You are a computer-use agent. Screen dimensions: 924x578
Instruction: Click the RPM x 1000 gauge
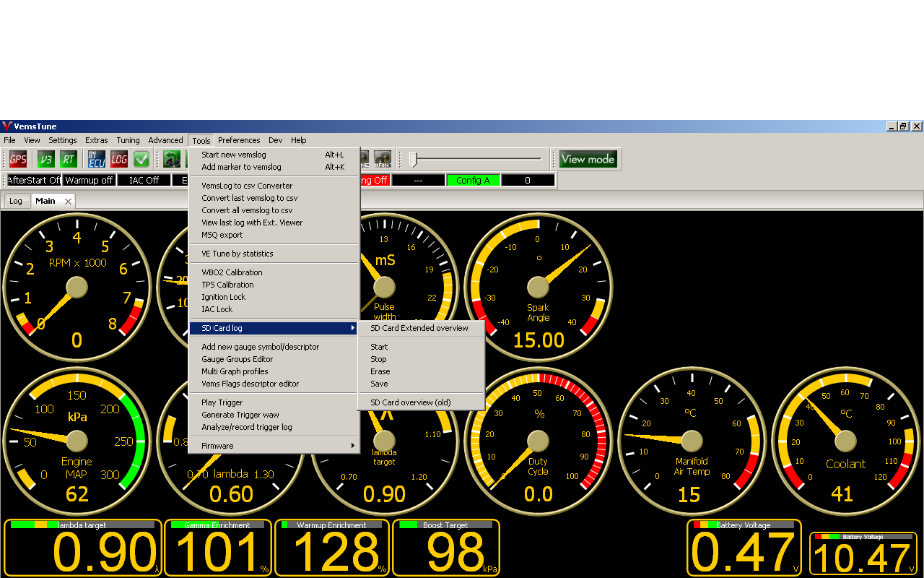coord(77,288)
